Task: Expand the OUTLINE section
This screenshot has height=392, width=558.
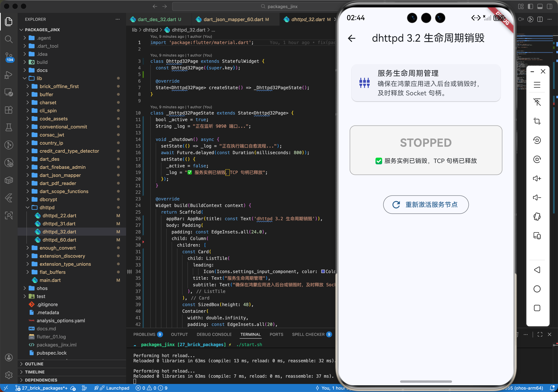Action: coord(34,364)
